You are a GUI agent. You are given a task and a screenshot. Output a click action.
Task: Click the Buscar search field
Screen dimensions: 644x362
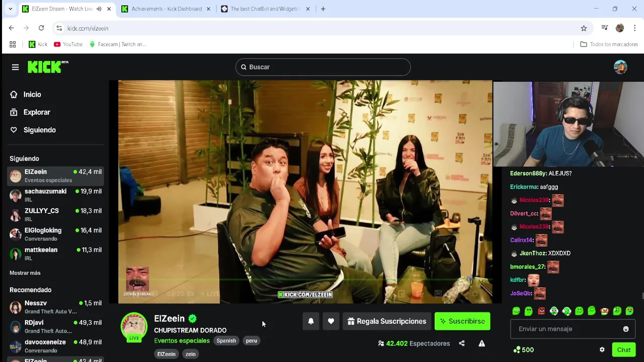323,67
